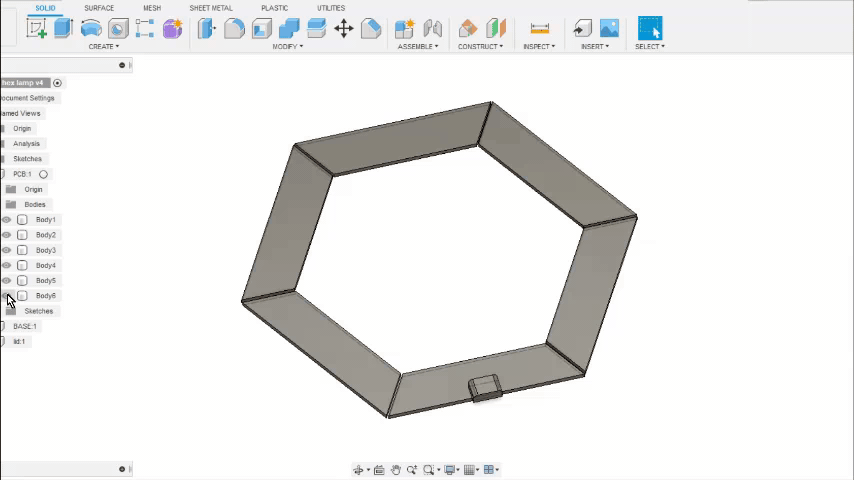
Task: Click Midplane construct icon
Action: coord(496,28)
